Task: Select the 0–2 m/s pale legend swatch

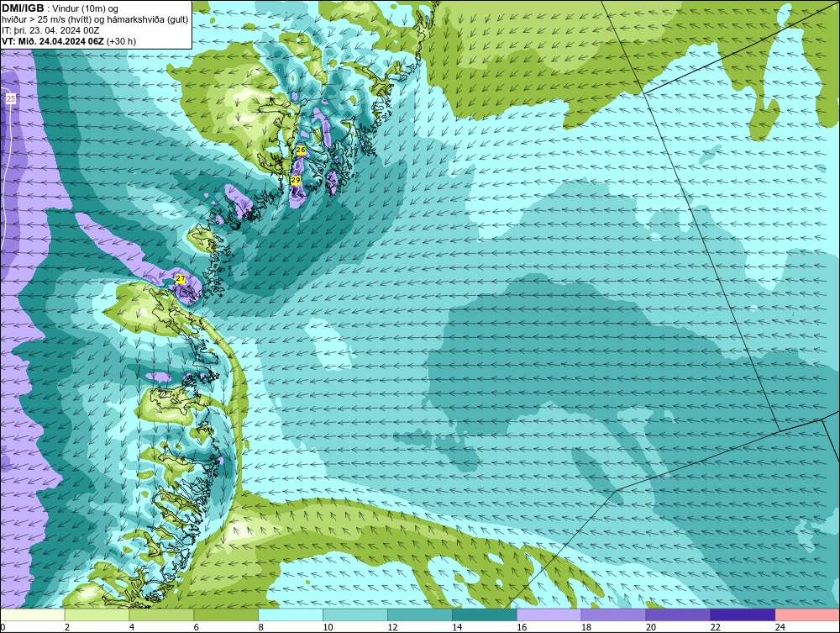Action: 33,615
